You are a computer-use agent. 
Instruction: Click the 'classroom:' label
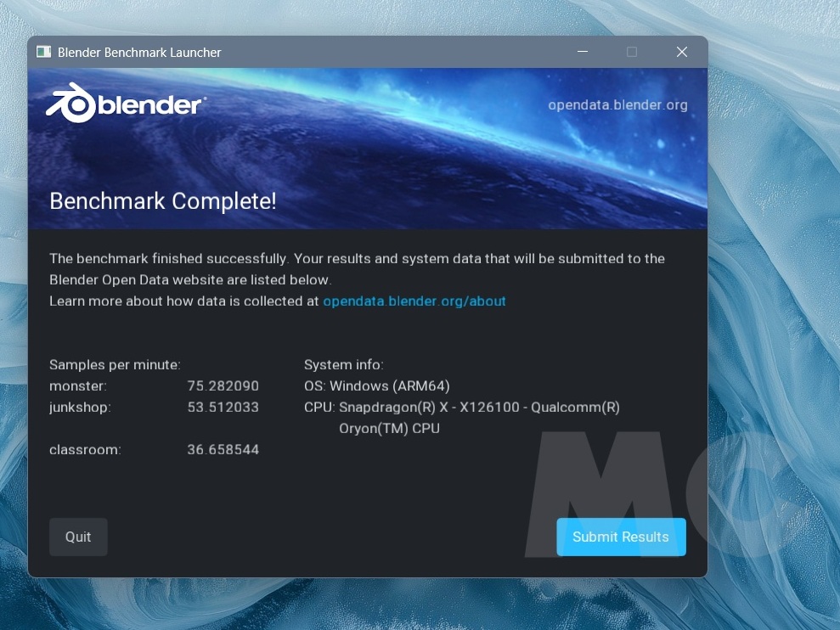[x=85, y=449]
